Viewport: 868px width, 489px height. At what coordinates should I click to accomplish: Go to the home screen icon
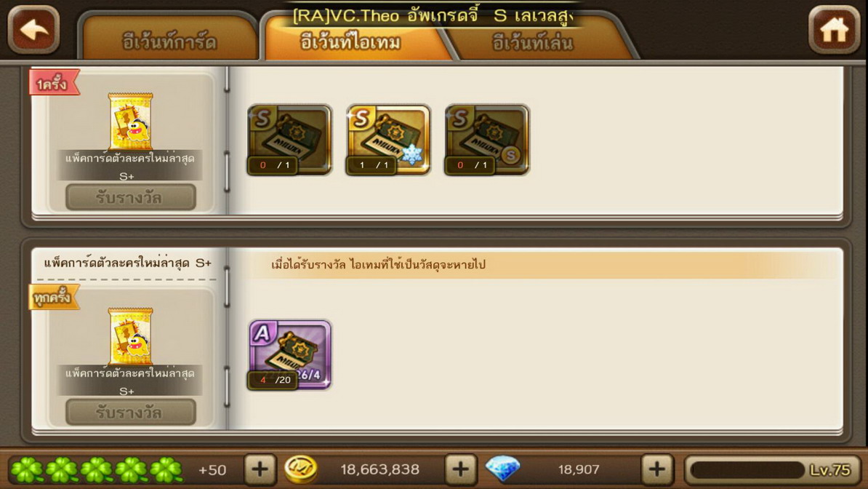[x=834, y=30]
